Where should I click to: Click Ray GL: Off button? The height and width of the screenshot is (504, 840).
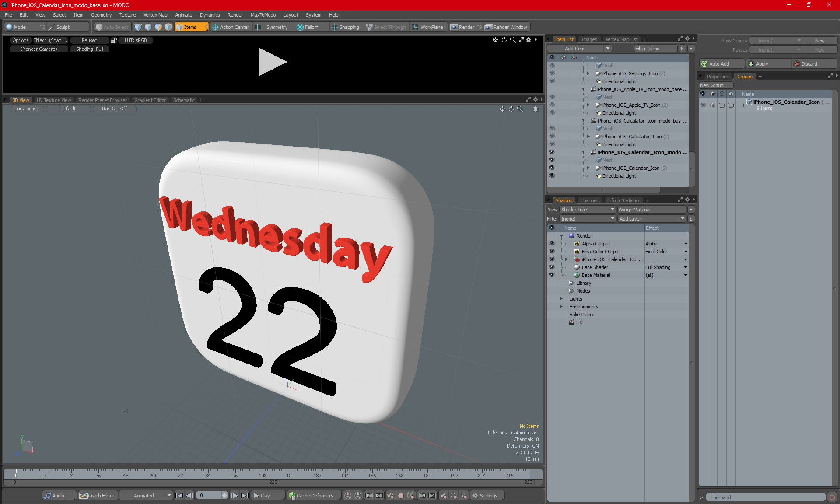[x=114, y=109]
